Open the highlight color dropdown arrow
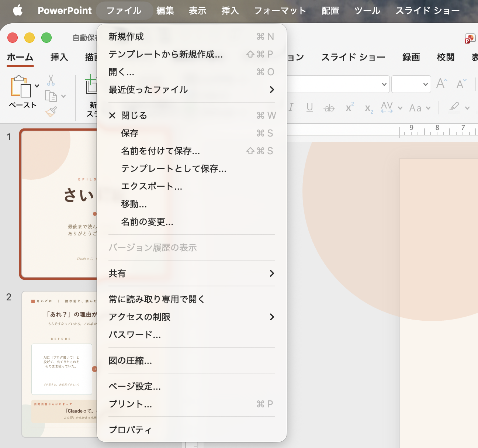The image size is (478, 448). coord(467,108)
